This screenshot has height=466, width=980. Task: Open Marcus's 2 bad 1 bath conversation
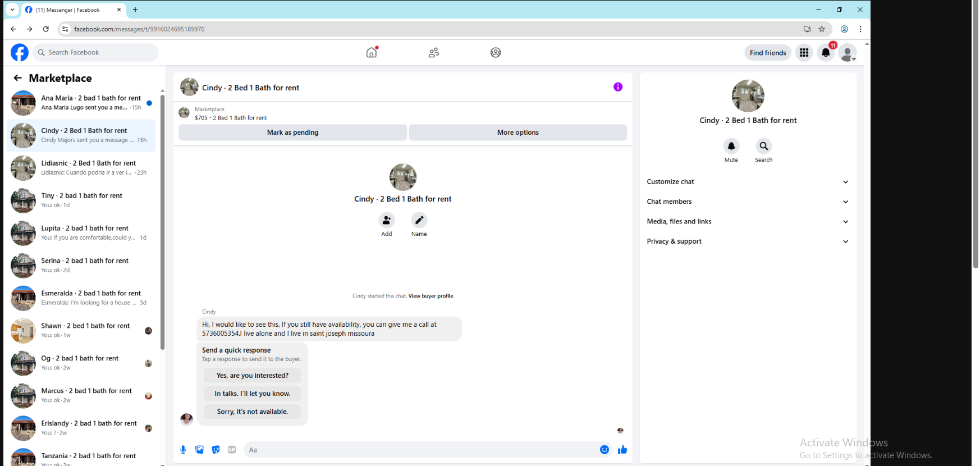pyautogui.click(x=82, y=396)
